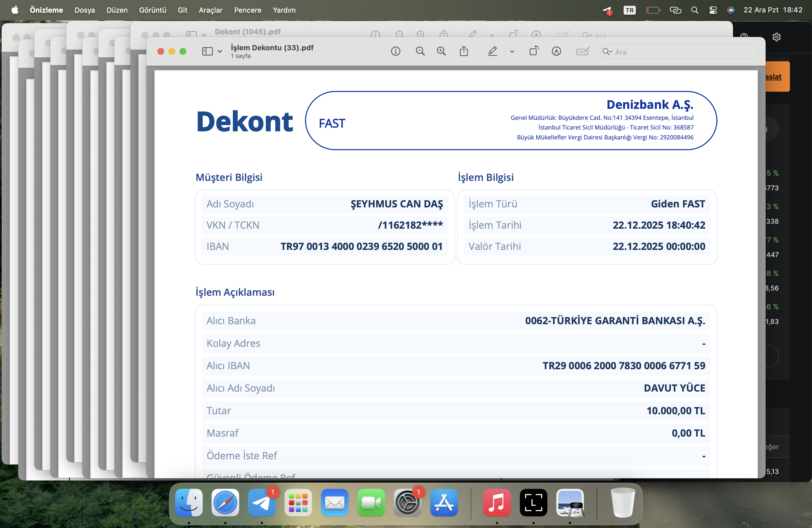Open battery status in menu bar
This screenshot has height=528, width=812.
[653, 10]
